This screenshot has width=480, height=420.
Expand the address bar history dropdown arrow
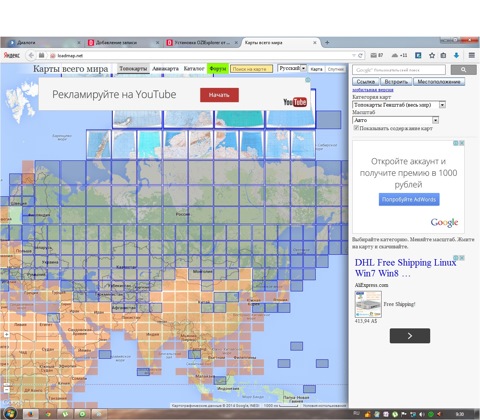pyautogui.click(x=354, y=55)
